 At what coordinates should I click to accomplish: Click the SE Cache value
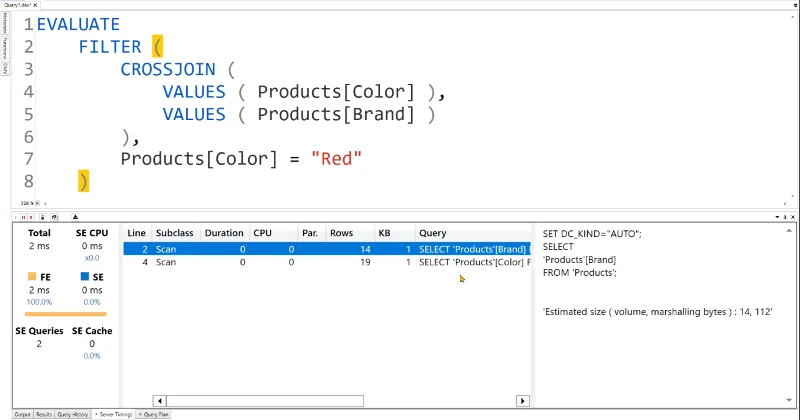click(92, 344)
